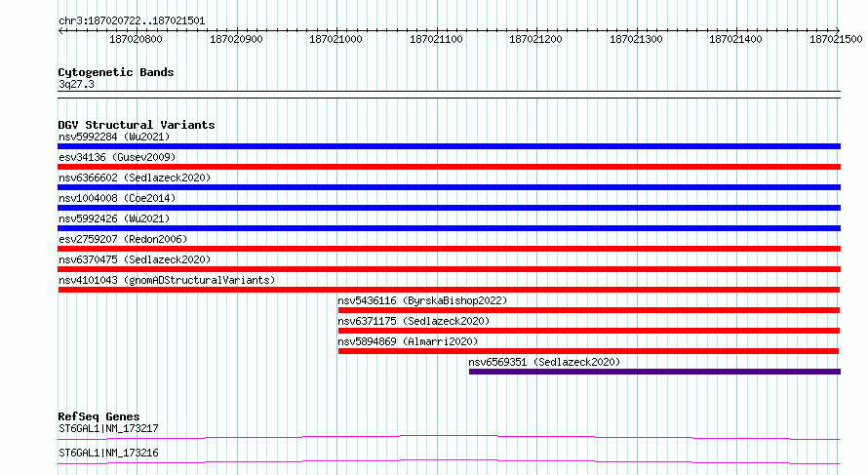Image resolution: width=868 pixels, height=475 pixels.
Task: Click the RefSeq Genes track heading
Action: tap(99, 416)
